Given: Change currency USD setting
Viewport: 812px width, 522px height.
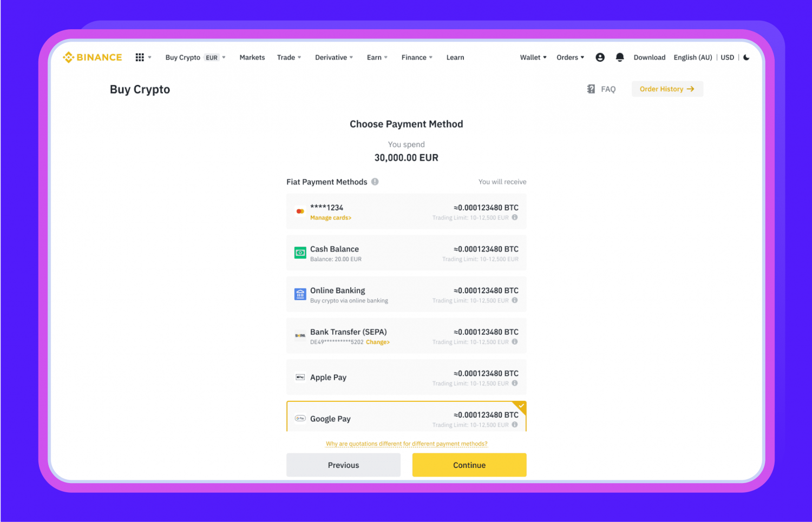Looking at the screenshot, I should point(728,57).
